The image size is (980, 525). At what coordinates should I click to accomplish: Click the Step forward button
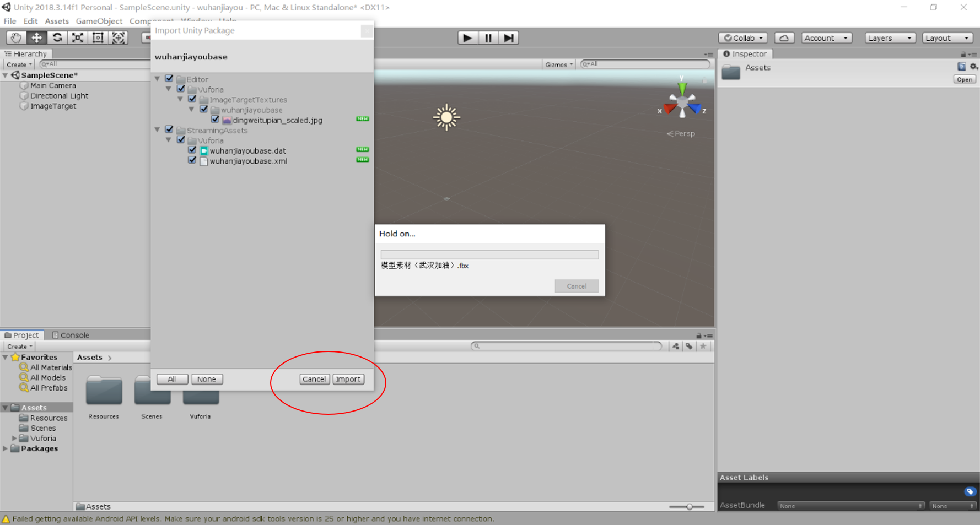coord(508,38)
